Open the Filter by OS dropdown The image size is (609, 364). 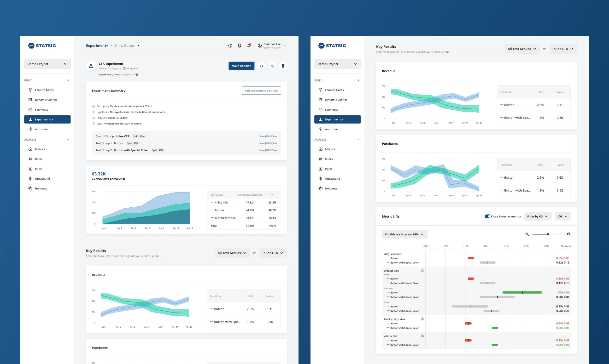[538, 216]
